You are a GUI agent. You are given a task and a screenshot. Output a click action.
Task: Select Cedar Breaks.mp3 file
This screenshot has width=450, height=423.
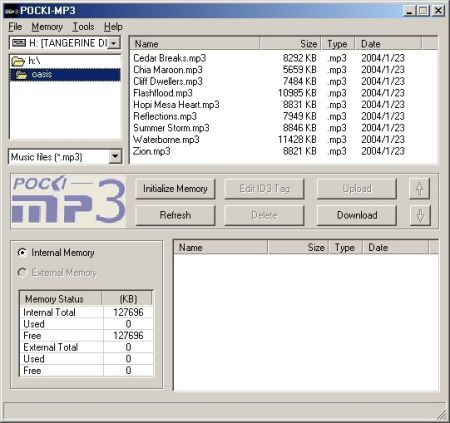tap(170, 58)
